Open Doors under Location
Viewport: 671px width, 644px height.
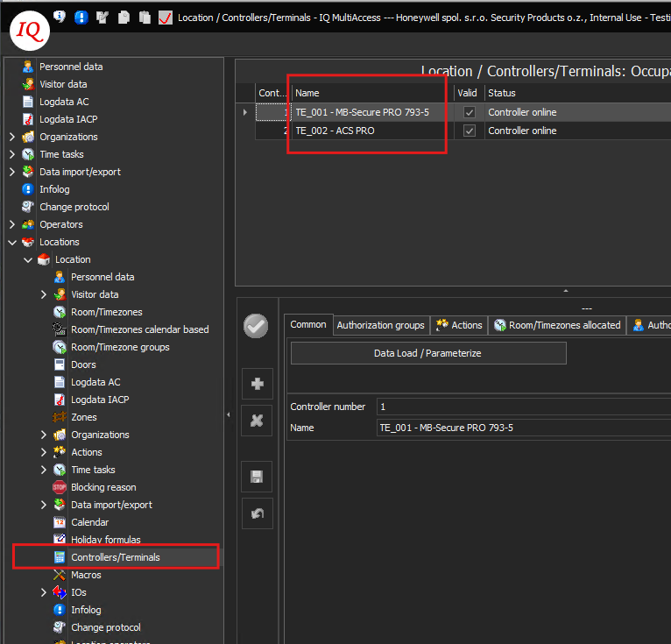coord(83,364)
